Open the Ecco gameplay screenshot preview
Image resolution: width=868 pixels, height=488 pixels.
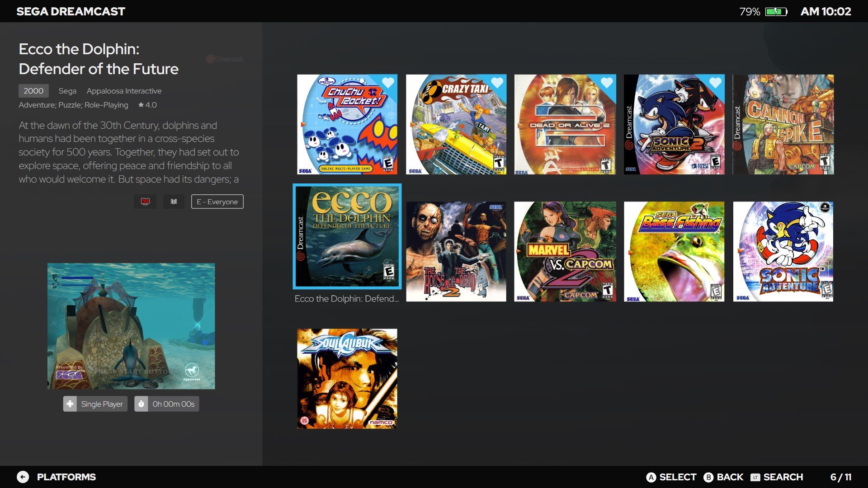coord(131,326)
